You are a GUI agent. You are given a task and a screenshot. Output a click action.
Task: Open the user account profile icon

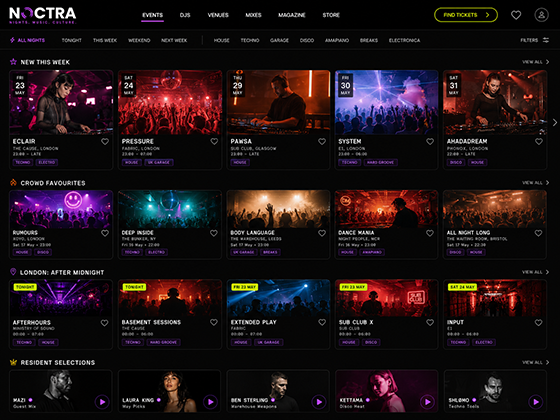541,15
